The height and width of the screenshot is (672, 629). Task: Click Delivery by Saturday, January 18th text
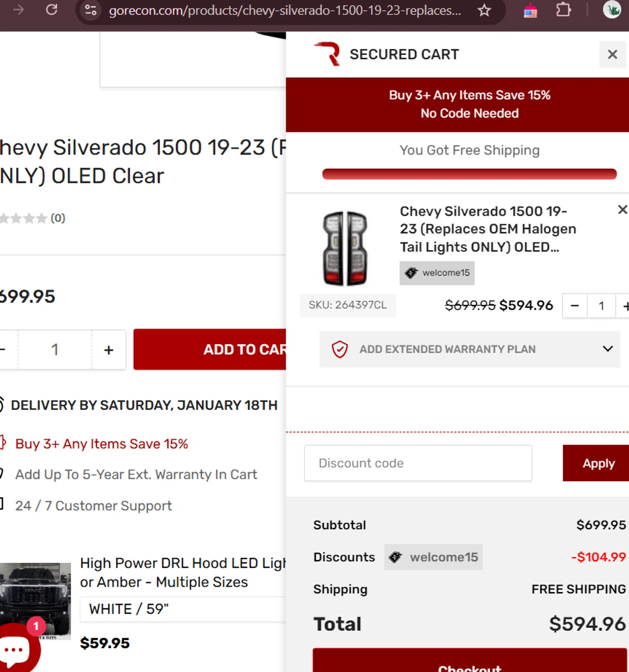[144, 405]
